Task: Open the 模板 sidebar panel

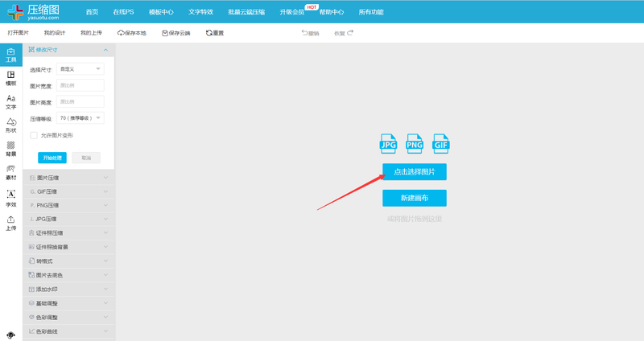Action: (11, 78)
